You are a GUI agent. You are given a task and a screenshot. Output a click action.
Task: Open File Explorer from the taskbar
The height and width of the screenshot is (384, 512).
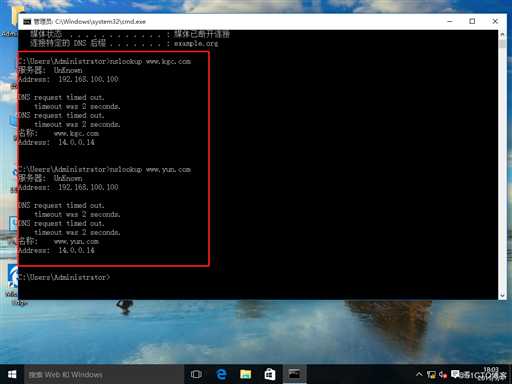pyautogui.click(x=245, y=374)
